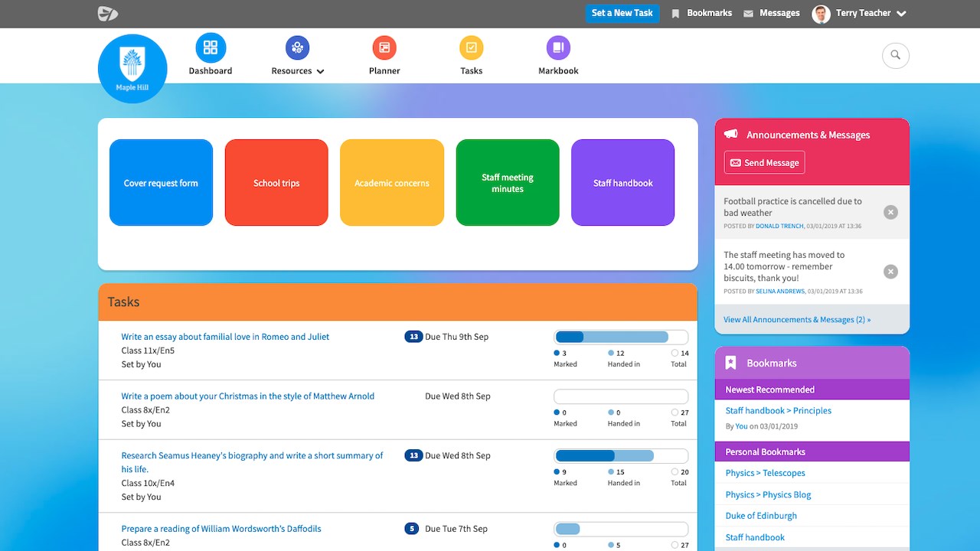The height and width of the screenshot is (551, 980).
Task: Click poster name Selina Andrews
Action: [x=780, y=292]
